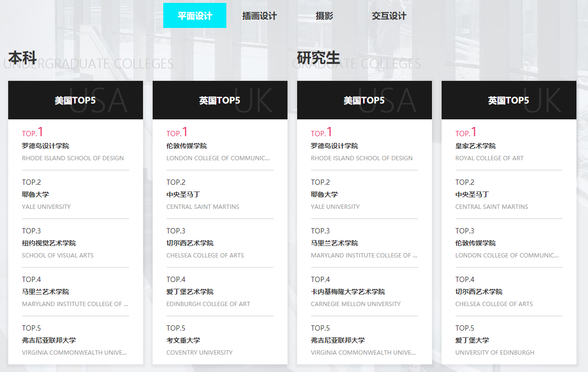Open 弗吉尼亚联邦大学 in 本科 美国TOP5 card
Image resolution: width=588 pixels, height=372 pixels.
click(x=49, y=340)
